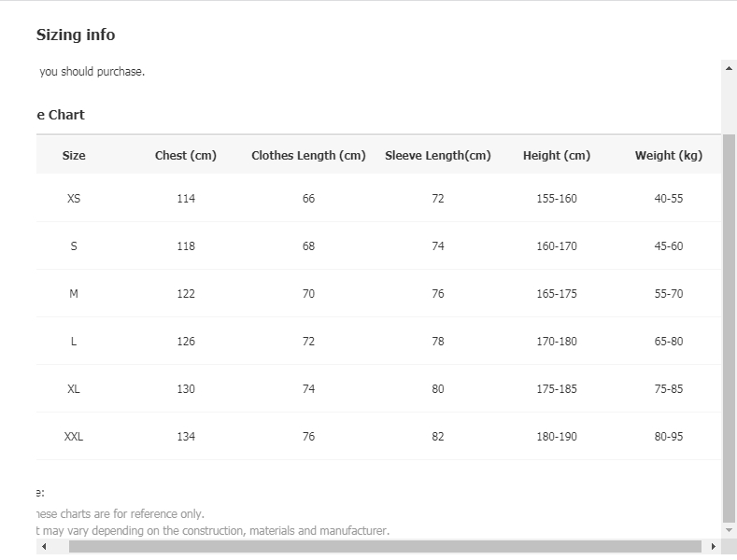Click the horizontal scrollbar left arrow
Screen dimensions: 737x560
(x=44, y=547)
